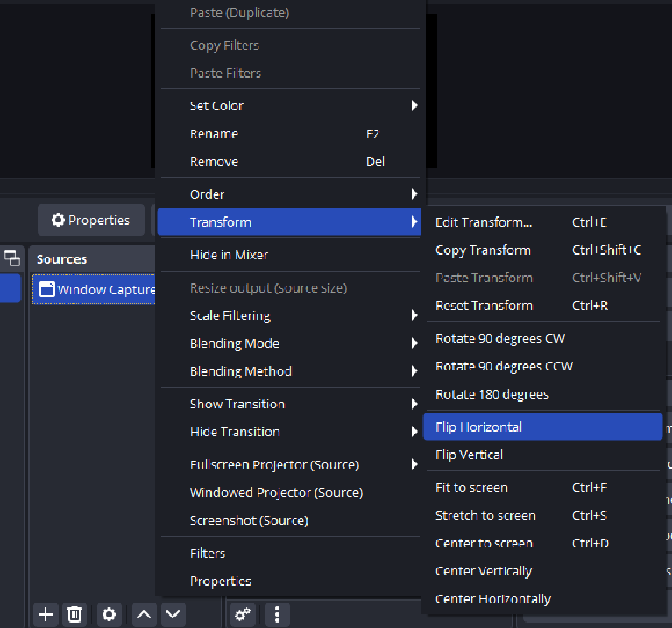Open Properties at bottom of context menu
Image resolution: width=672 pixels, height=628 pixels.
[290, 581]
